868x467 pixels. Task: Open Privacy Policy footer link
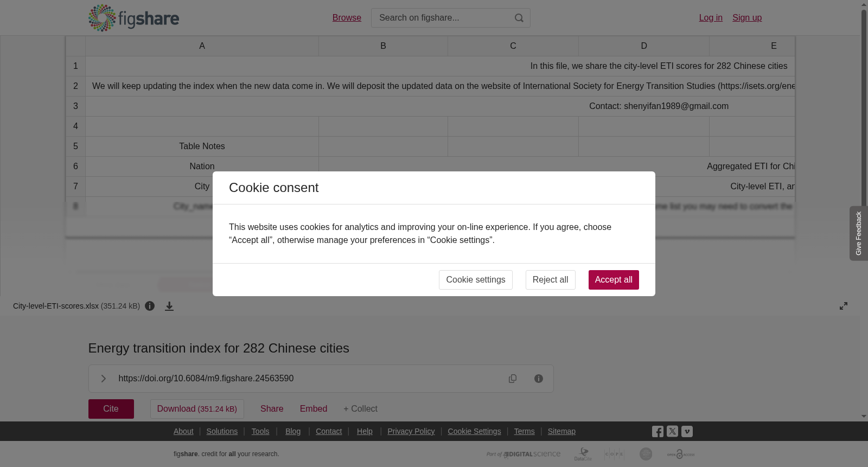point(411,431)
